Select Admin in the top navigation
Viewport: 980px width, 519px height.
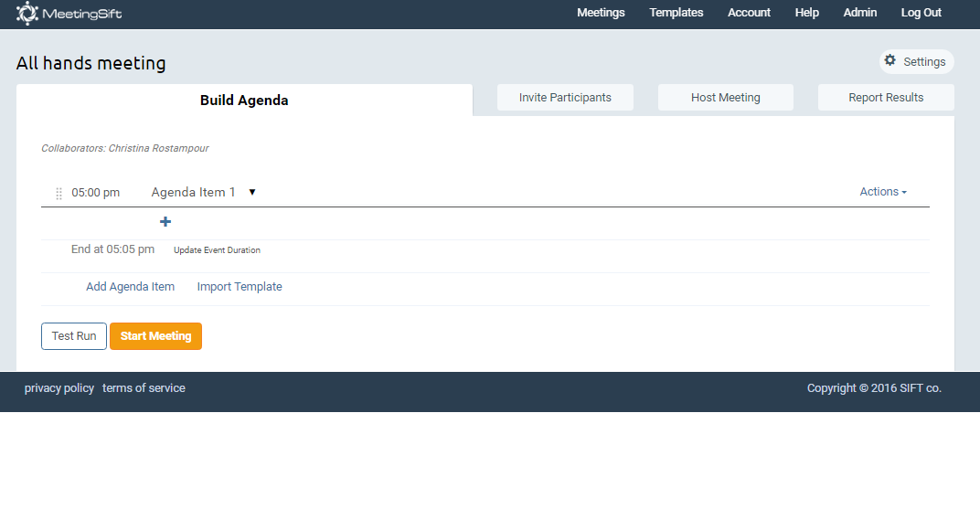click(x=859, y=13)
